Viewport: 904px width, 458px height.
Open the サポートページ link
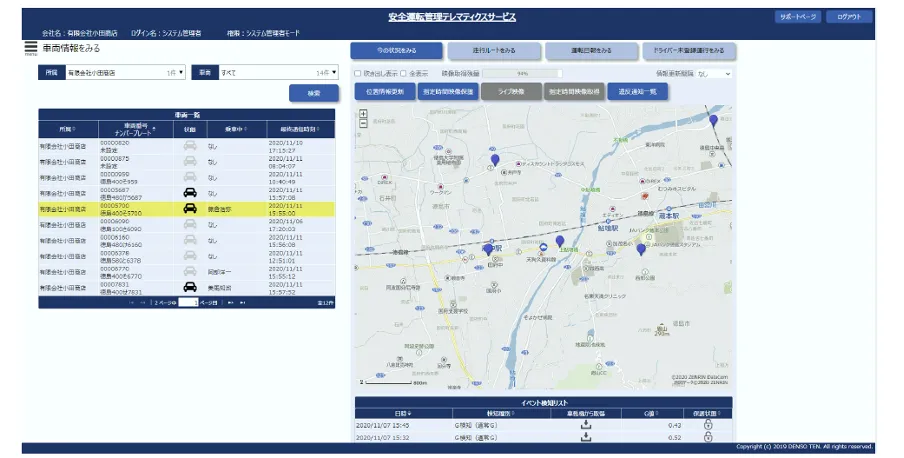pos(798,17)
